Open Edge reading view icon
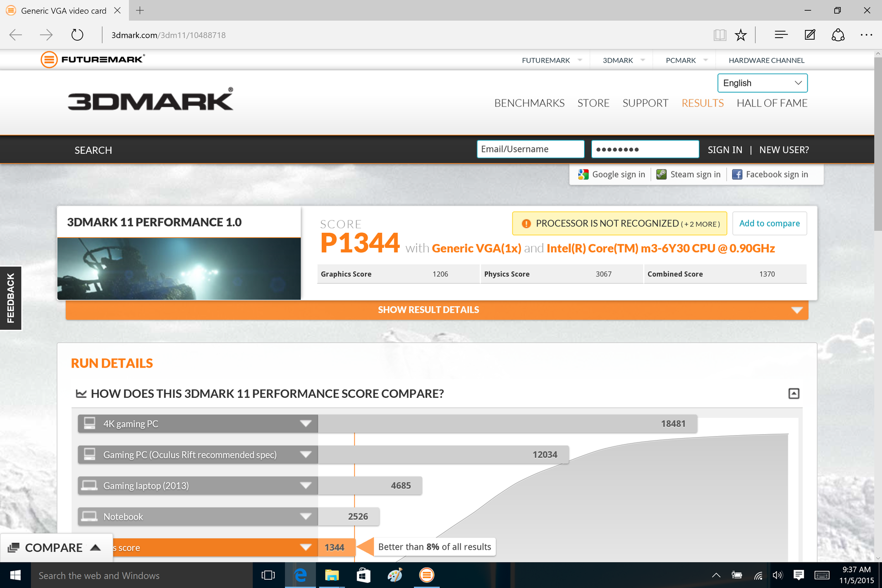This screenshot has height=588, width=882. (719, 35)
